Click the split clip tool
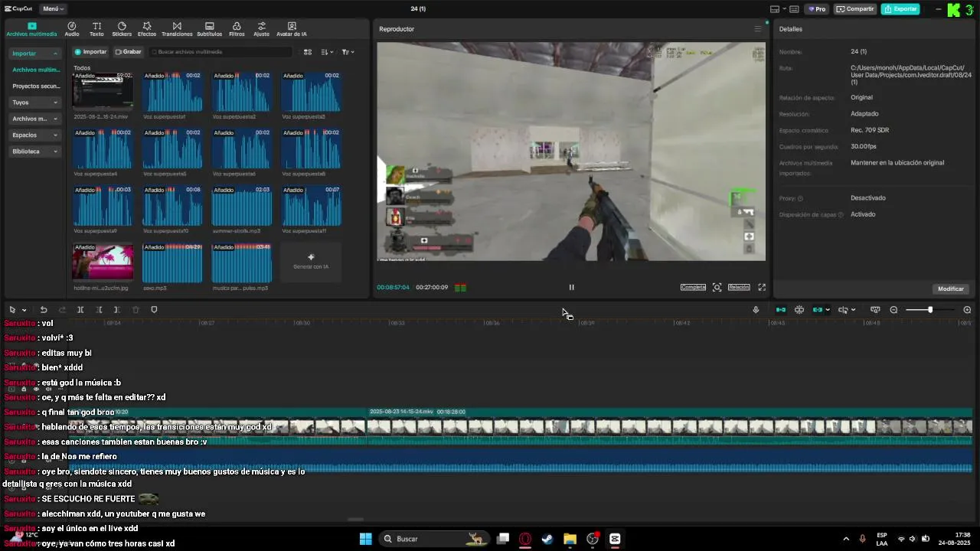 (x=80, y=310)
